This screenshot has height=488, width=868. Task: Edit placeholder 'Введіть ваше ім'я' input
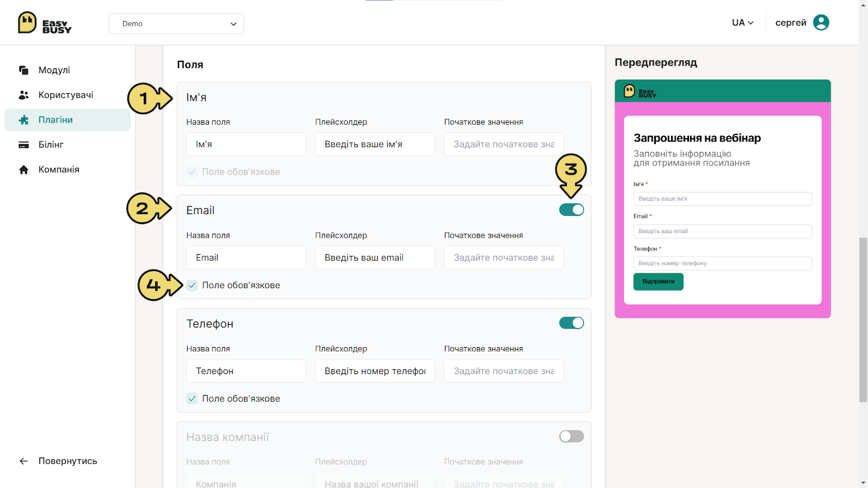375,144
